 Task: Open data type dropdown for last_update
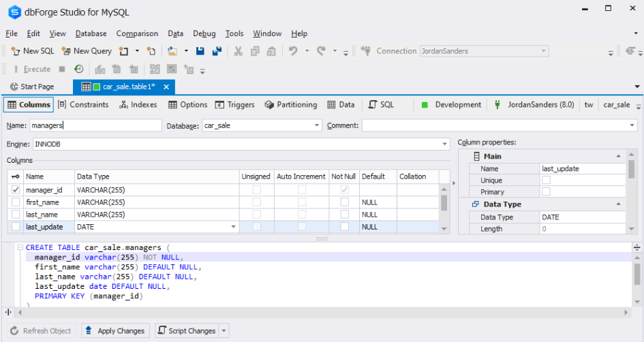tap(233, 227)
